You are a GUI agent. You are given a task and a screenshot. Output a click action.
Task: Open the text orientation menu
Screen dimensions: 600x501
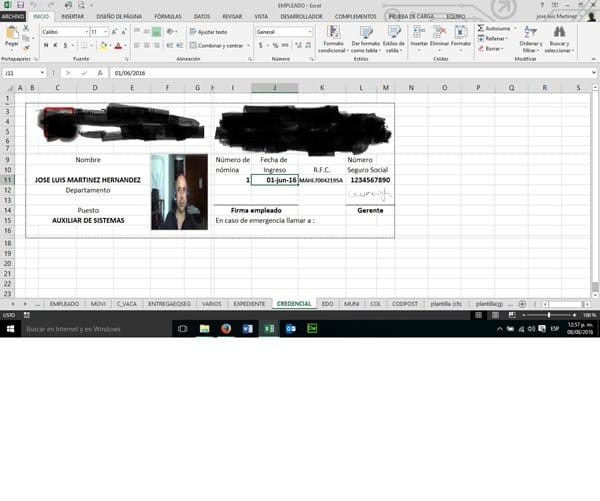[x=172, y=32]
